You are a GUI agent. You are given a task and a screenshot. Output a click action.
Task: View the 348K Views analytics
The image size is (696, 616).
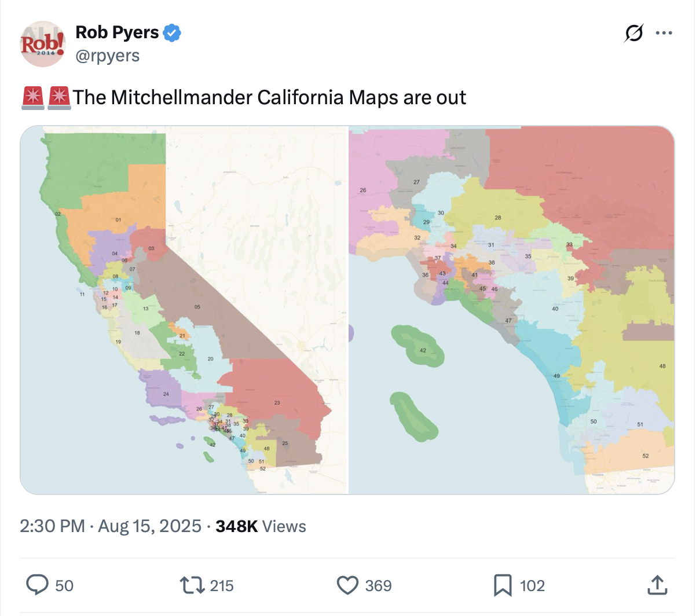[261, 526]
